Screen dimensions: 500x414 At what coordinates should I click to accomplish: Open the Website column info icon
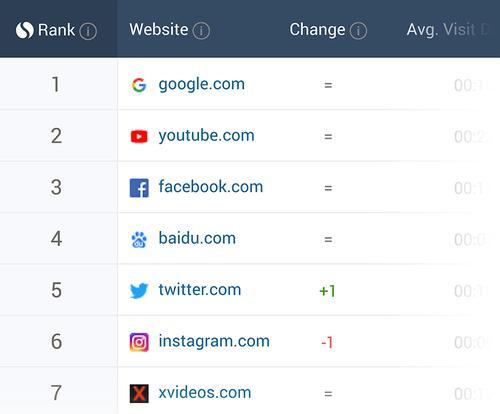tap(201, 31)
